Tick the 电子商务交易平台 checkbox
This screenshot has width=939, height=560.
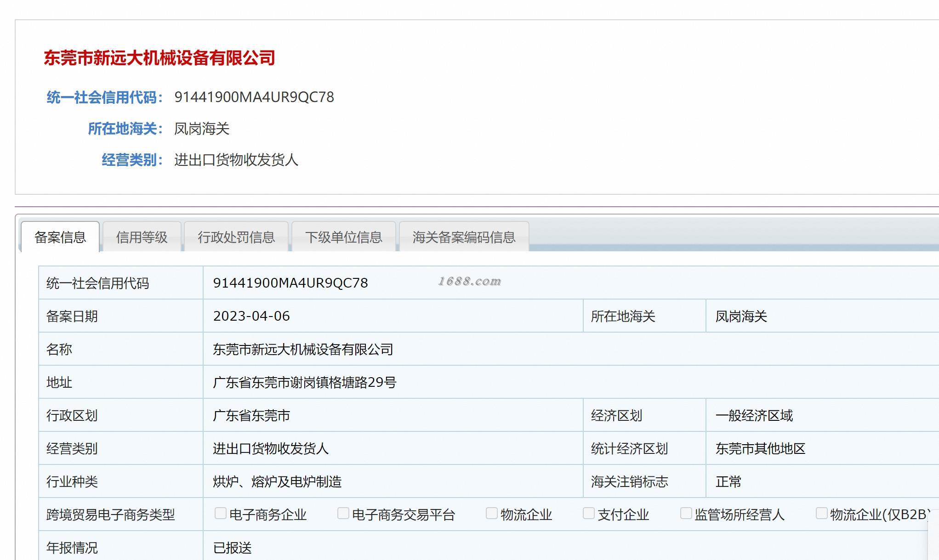point(343,513)
